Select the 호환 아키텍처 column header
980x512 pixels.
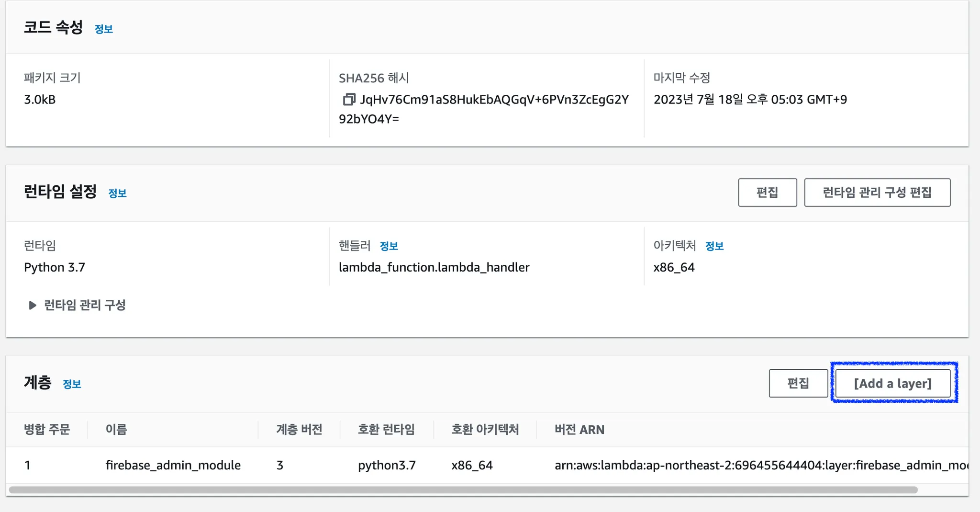tap(485, 430)
